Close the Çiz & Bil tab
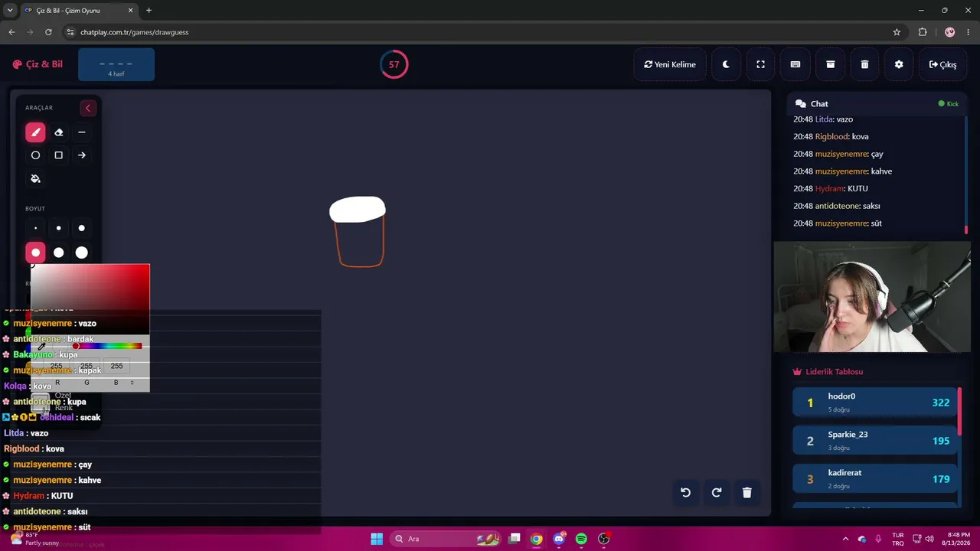 tap(130, 11)
